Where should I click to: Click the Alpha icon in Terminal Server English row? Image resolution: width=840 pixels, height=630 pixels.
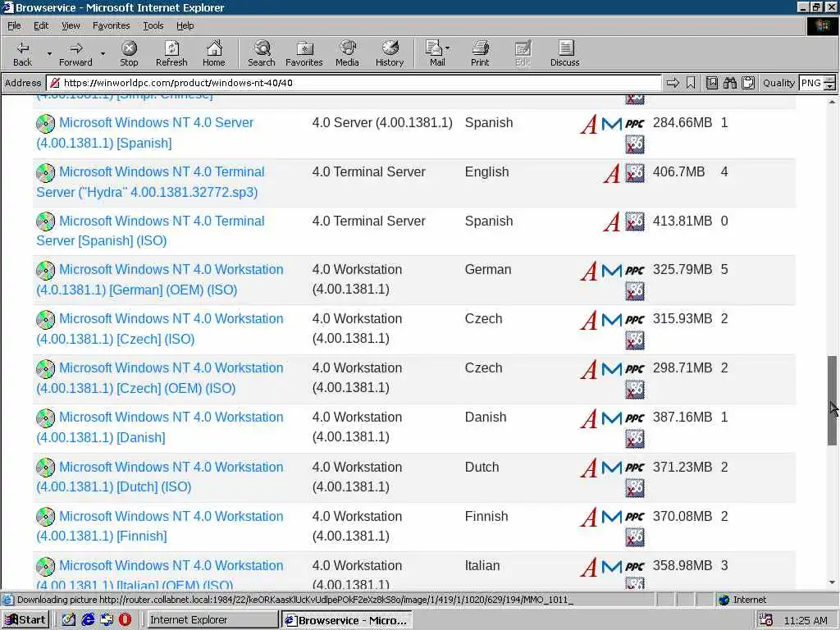tap(611, 173)
